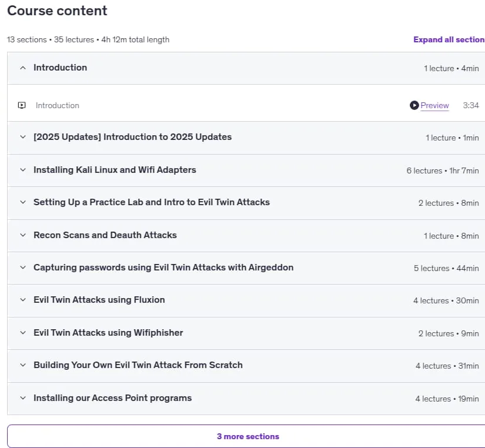This screenshot has height=448, width=485.
Task: Click Installing our Access Point programs title
Action: pos(113,398)
